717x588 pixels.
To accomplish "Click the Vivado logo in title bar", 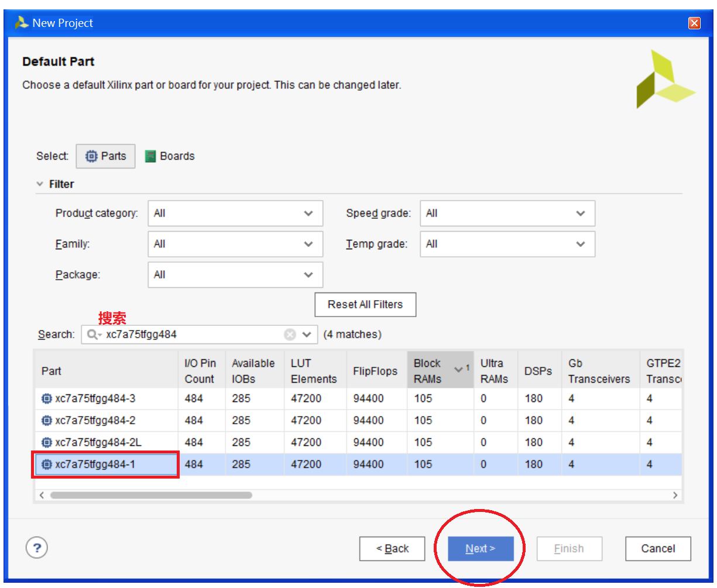I will pos(22,23).
